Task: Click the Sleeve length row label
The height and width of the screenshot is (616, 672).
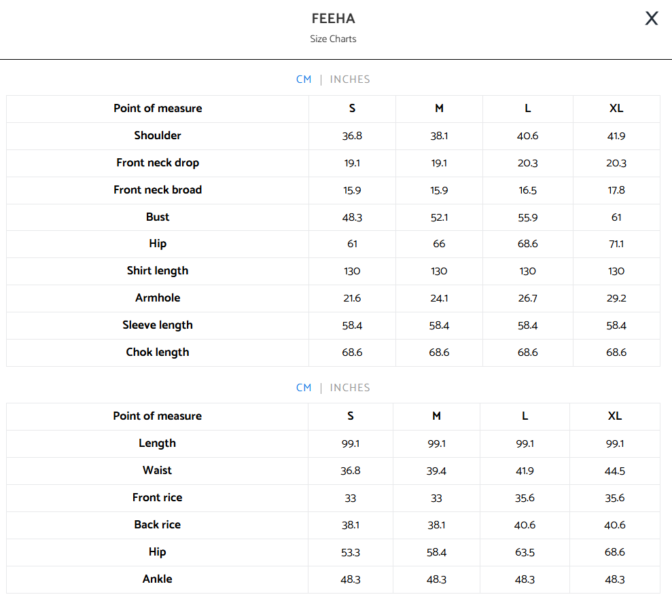Action: point(158,325)
